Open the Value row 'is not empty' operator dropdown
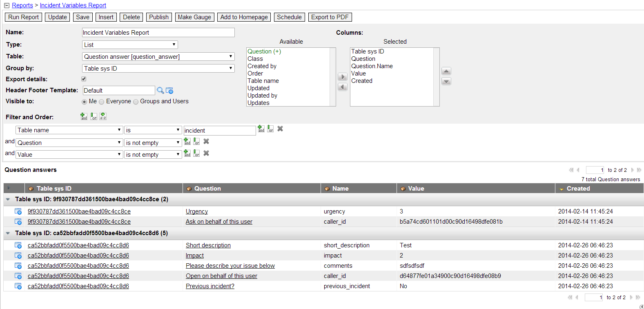The height and width of the screenshot is (309, 644). 153,155
